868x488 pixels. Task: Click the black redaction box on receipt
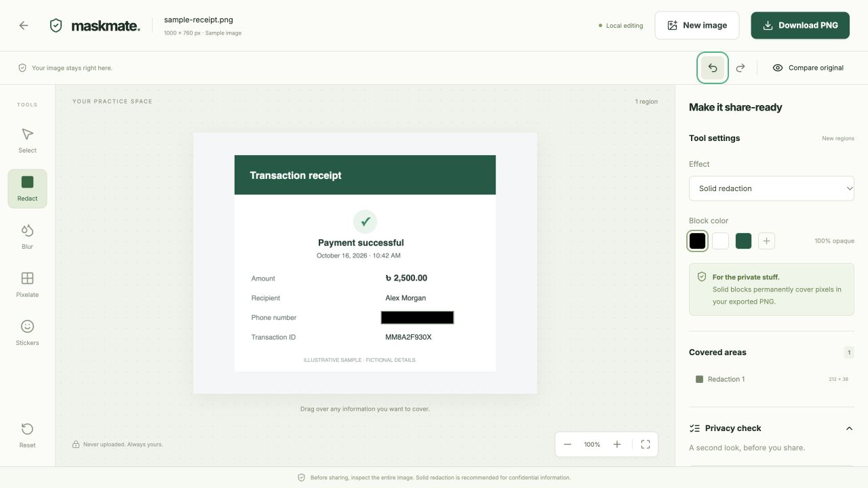[x=417, y=317]
